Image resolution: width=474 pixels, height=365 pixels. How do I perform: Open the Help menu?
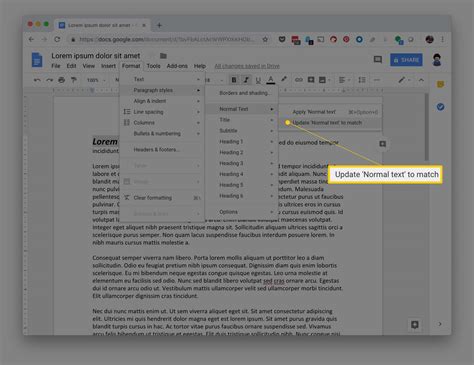[x=200, y=66]
